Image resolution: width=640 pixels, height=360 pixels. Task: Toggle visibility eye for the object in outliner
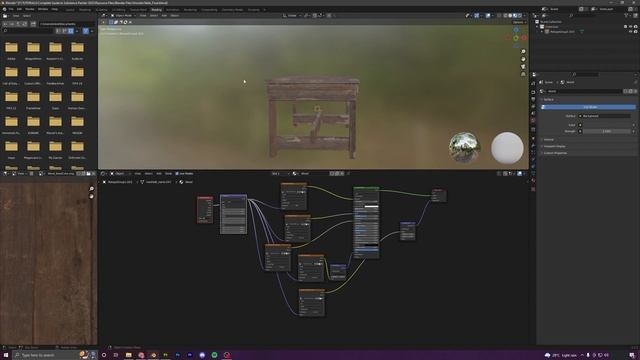[x=630, y=31]
